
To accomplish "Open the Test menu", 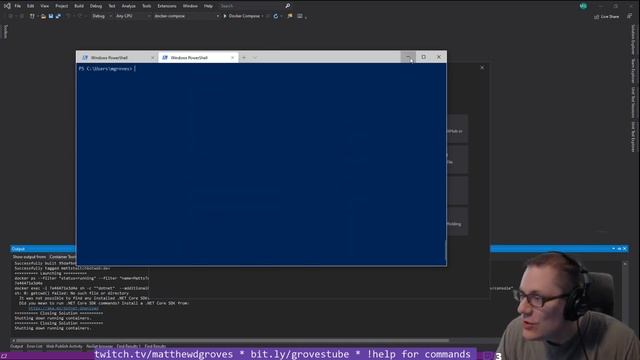I will (111, 6).
